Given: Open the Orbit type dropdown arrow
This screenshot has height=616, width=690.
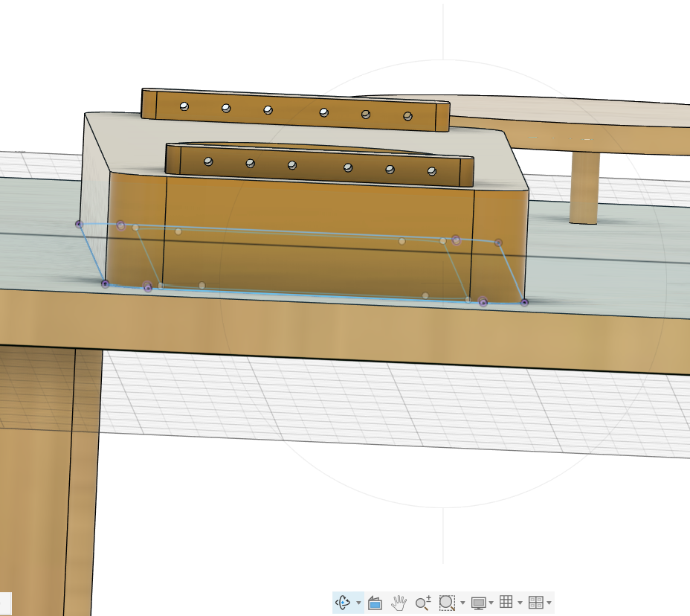Looking at the screenshot, I should [358, 603].
